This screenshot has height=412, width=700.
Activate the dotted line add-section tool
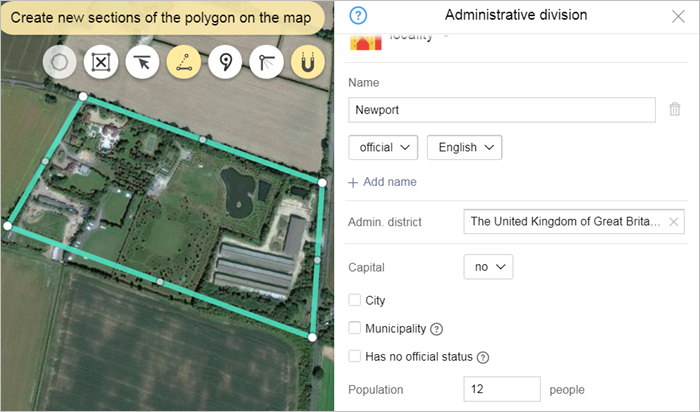pos(185,63)
